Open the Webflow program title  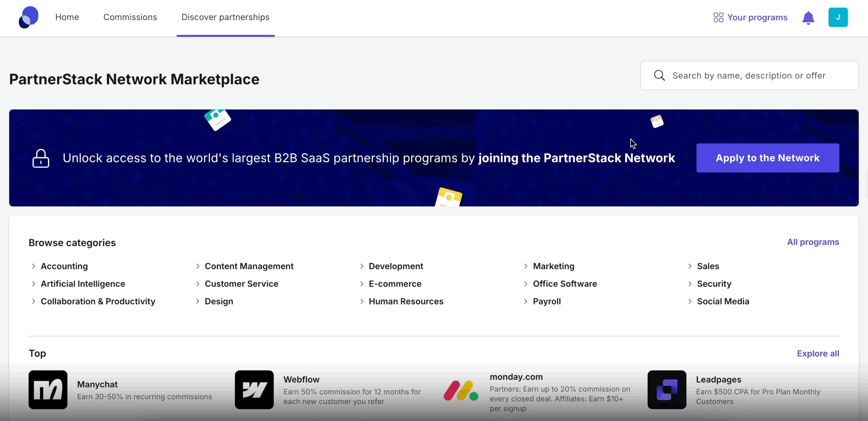(x=301, y=379)
